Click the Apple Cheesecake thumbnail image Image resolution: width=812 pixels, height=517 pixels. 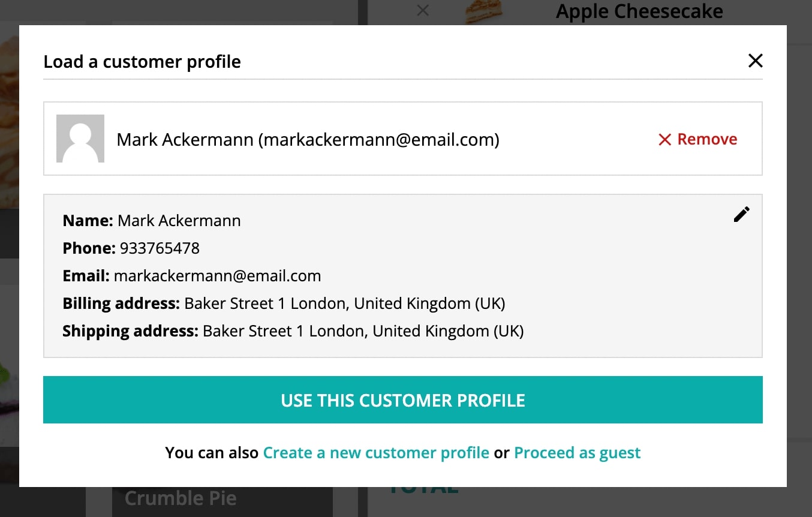[x=483, y=12]
